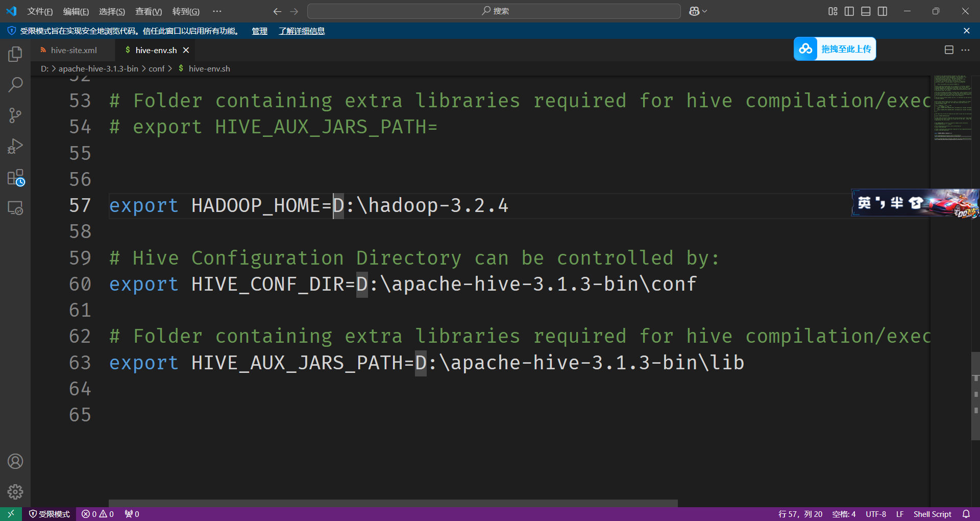The height and width of the screenshot is (521, 980).
Task: Open the Run and Debug view
Action: pos(15,146)
